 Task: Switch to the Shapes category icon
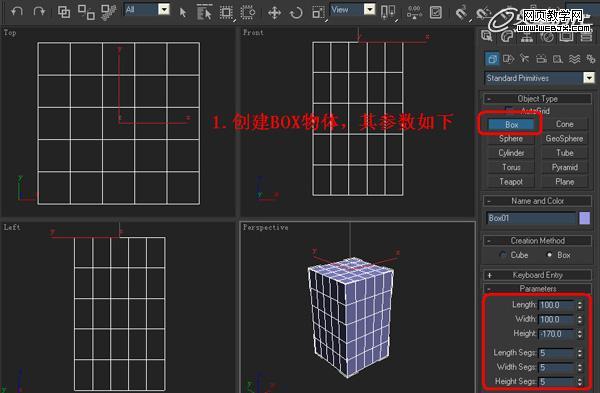pyautogui.click(x=509, y=59)
